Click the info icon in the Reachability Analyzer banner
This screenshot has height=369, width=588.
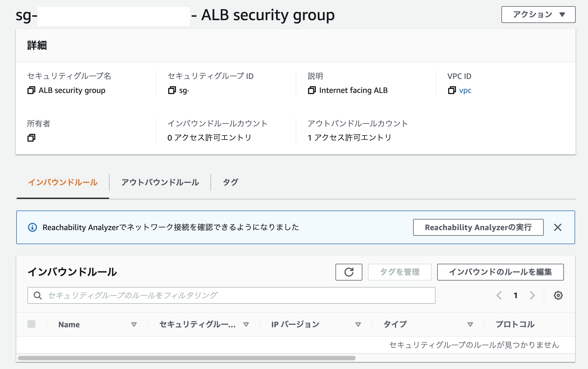pyautogui.click(x=33, y=227)
